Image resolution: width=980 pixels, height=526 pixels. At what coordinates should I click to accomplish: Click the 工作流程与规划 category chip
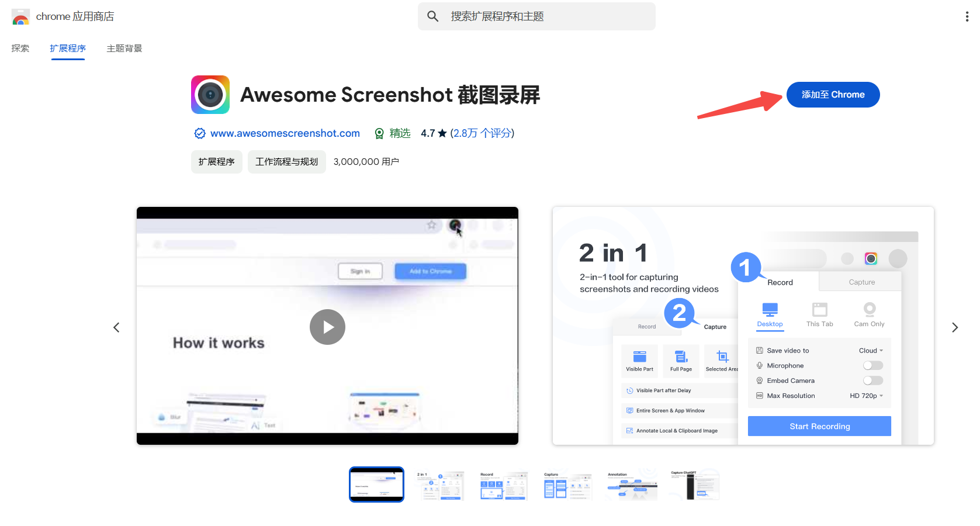click(x=287, y=162)
